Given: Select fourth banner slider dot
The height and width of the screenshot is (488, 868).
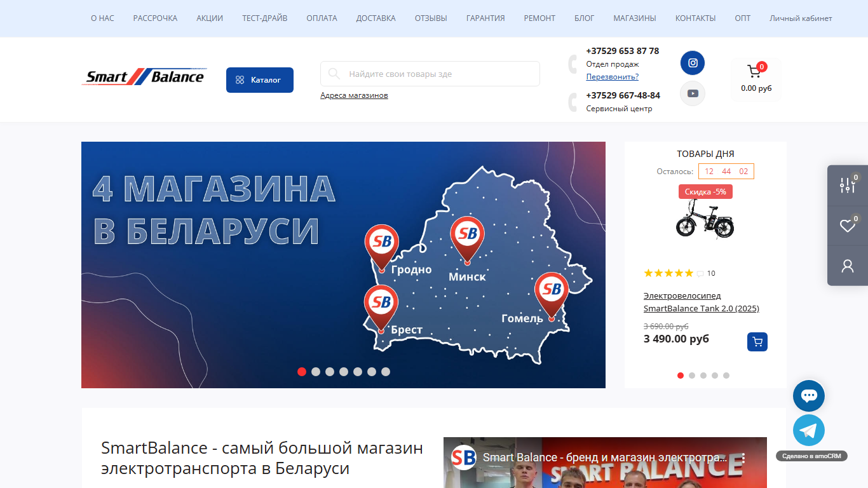Looking at the screenshot, I should pos(344,372).
